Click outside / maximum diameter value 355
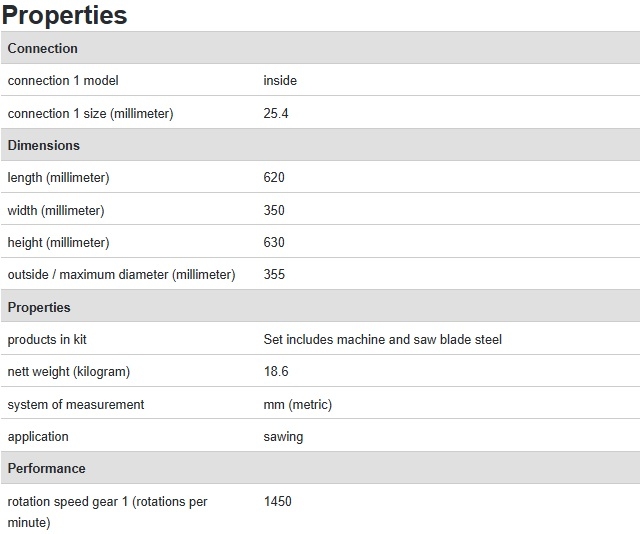 [x=274, y=274]
